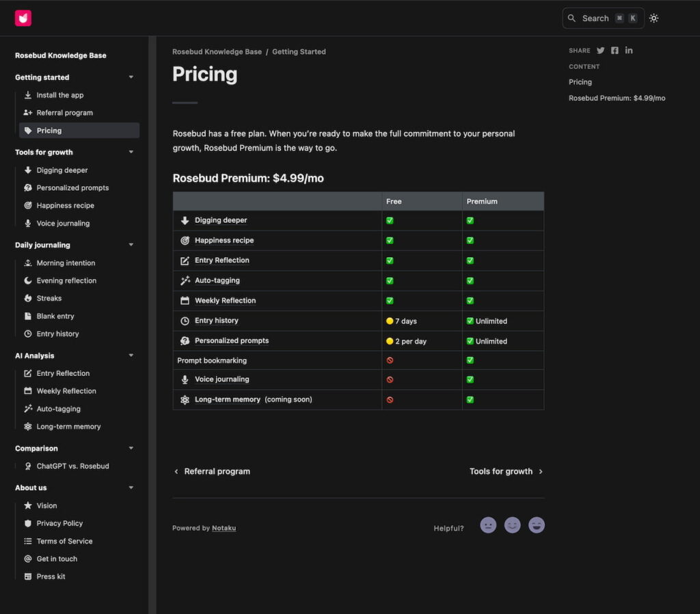The image size is (700, 614).
Task: Go to next page Tools for growth
Action: [507, 472]
